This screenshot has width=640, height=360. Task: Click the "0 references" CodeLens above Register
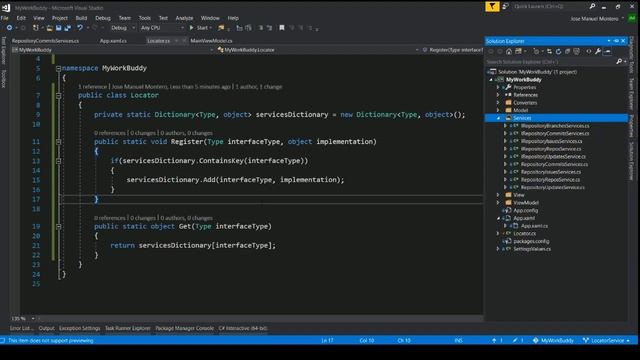[x=109, y=133]
